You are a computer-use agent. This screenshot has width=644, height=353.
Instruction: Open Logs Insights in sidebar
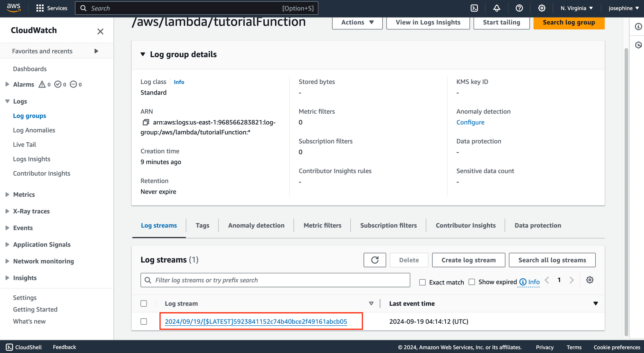(x=32, y=159)
